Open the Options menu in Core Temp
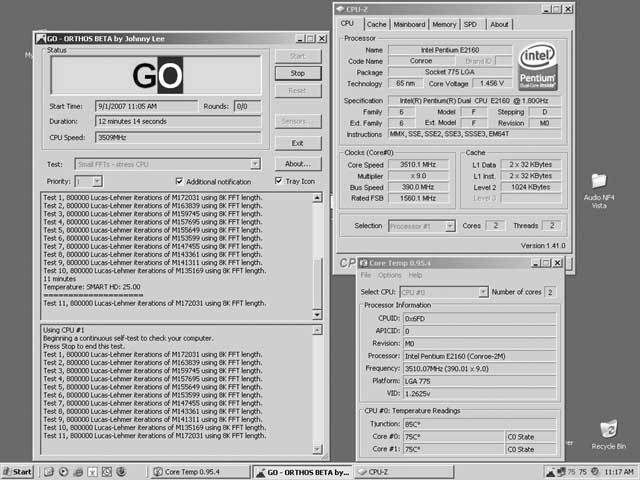The height and width of the screenshot is (480, 640). (x=390, y=276)
